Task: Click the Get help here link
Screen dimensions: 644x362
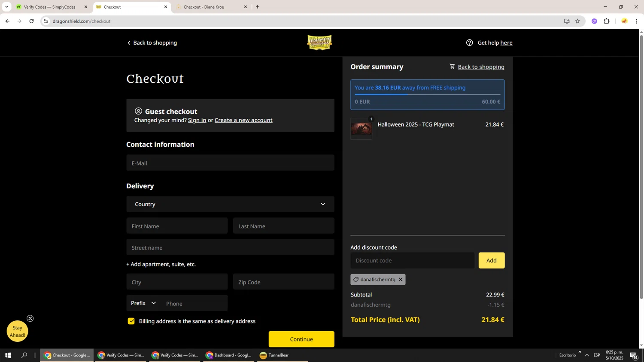Action: 507,42
